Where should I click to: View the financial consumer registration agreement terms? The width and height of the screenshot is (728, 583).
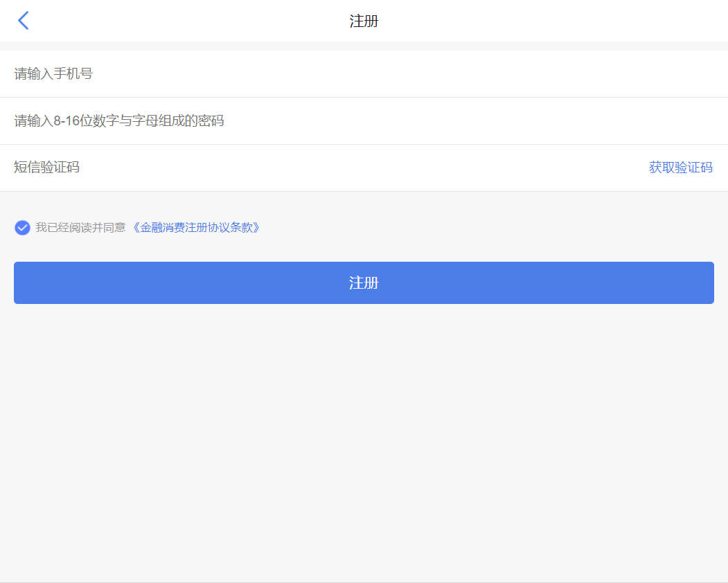[x=197, y=228]
